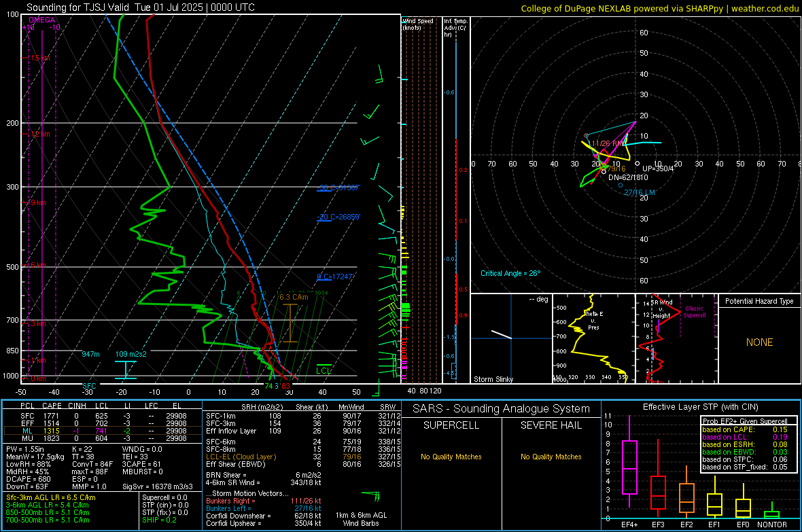The width and height of the screenshot is (802, 532).
Task: Select the highlighted ML parcel row
Action: click(x=102, y=431)
